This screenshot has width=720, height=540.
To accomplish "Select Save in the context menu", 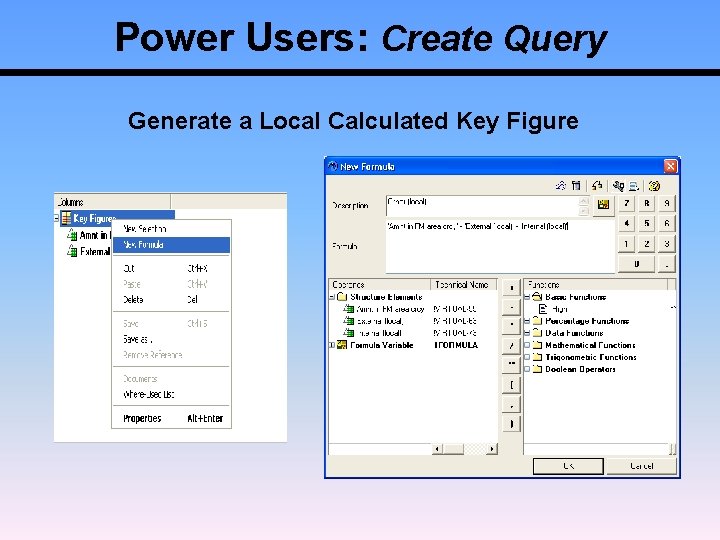I will (171, 324).
